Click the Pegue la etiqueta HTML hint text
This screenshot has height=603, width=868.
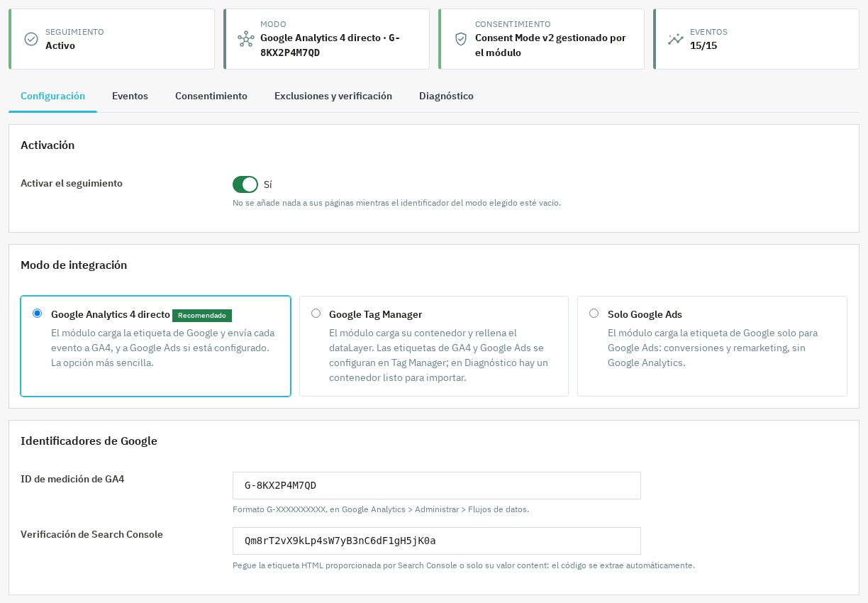(464, 565)
